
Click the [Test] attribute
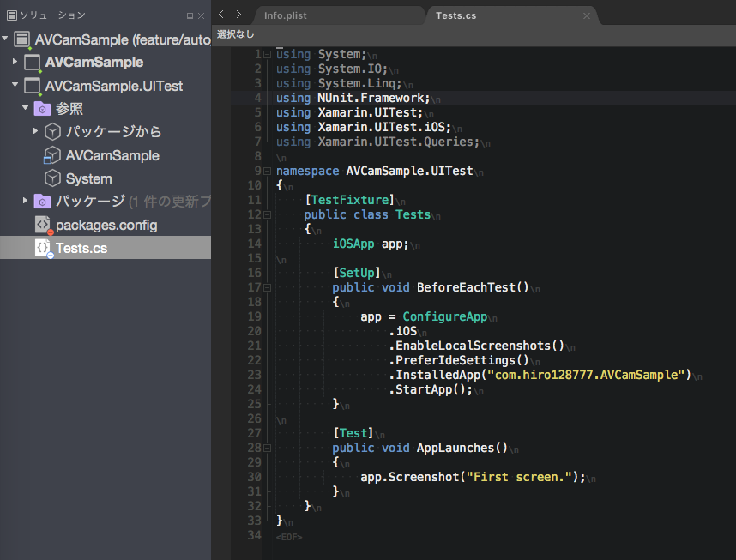[x=353, y=433]
